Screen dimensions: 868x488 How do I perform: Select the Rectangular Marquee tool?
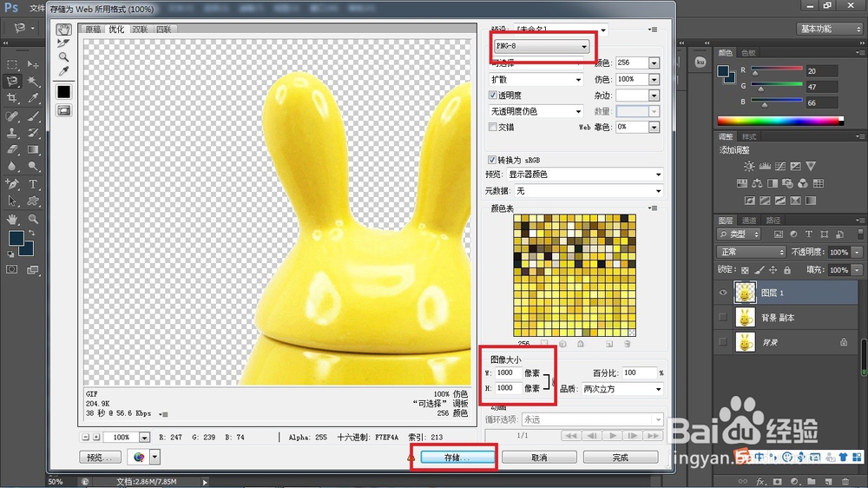click(x=12, y=65)
